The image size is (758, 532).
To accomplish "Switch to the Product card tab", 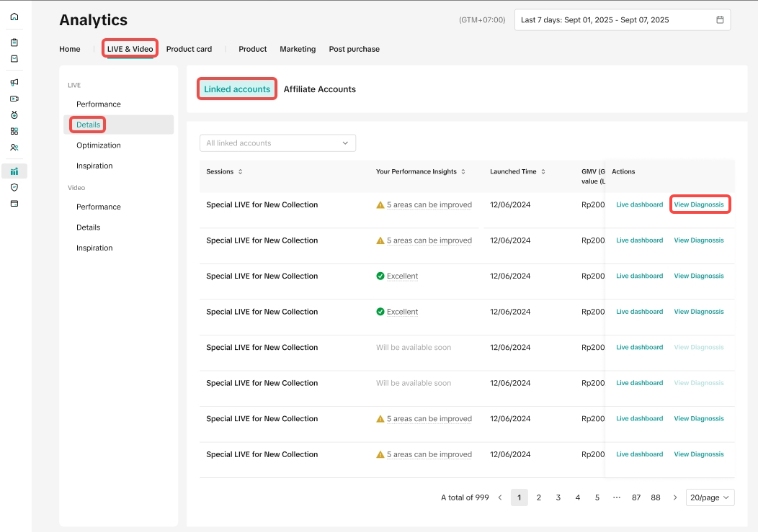I will (189, 49).
